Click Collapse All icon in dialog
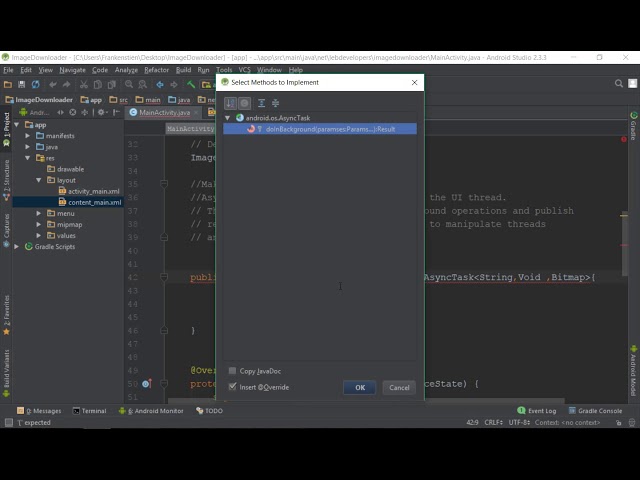640x480 pixels. [276, 103]
